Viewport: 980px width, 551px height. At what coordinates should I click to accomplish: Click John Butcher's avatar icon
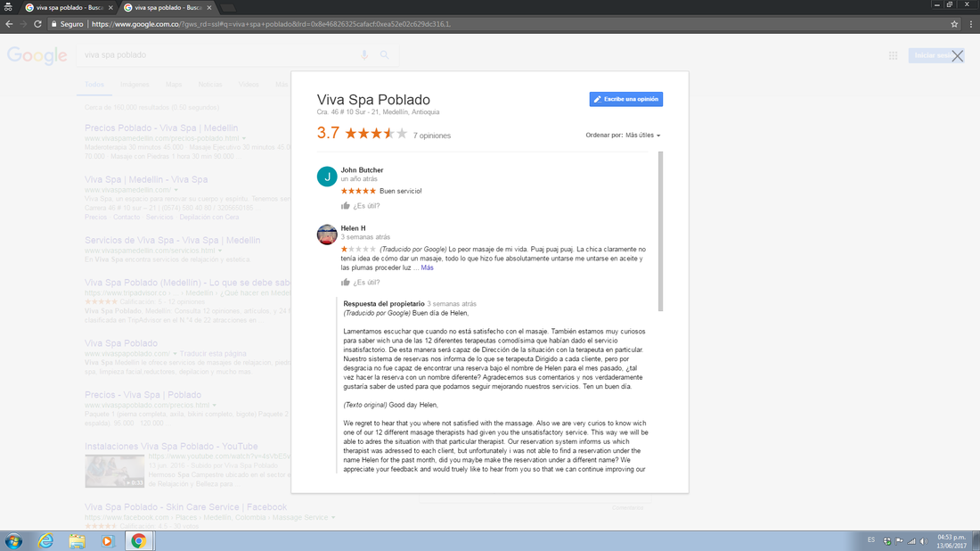327,177
